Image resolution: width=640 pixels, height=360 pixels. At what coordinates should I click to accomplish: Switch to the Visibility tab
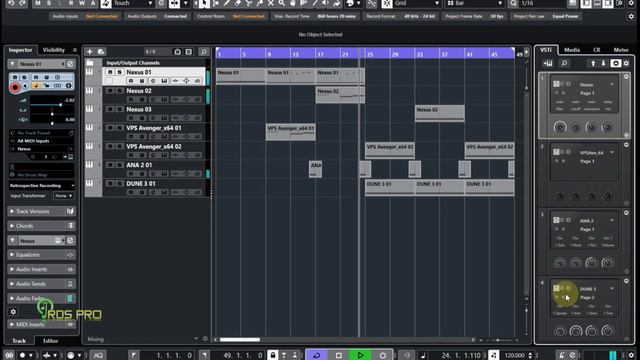[x=53, y=50]
